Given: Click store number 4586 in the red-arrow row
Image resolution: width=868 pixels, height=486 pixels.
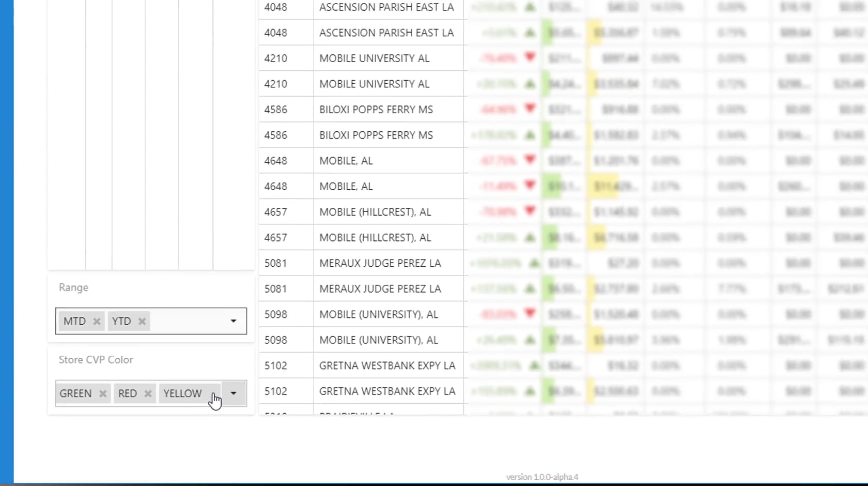Looking at the screenshot, I should (x=275, y=110).
